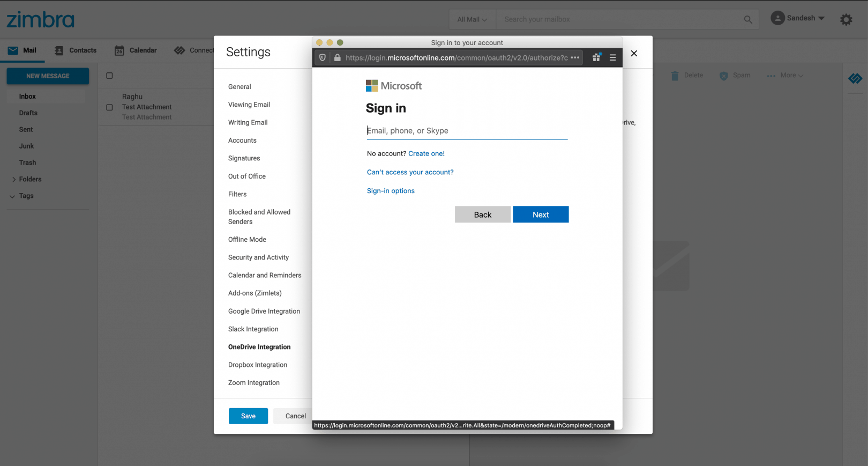Viewport: 868px width, 466px height.
Task: Switch to the Contacts tab
Action: point(76,50)
